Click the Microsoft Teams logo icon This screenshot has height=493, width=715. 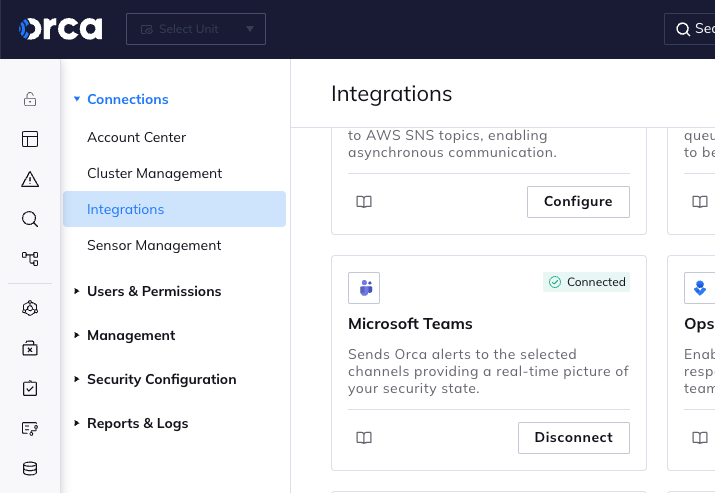point(364,288)
